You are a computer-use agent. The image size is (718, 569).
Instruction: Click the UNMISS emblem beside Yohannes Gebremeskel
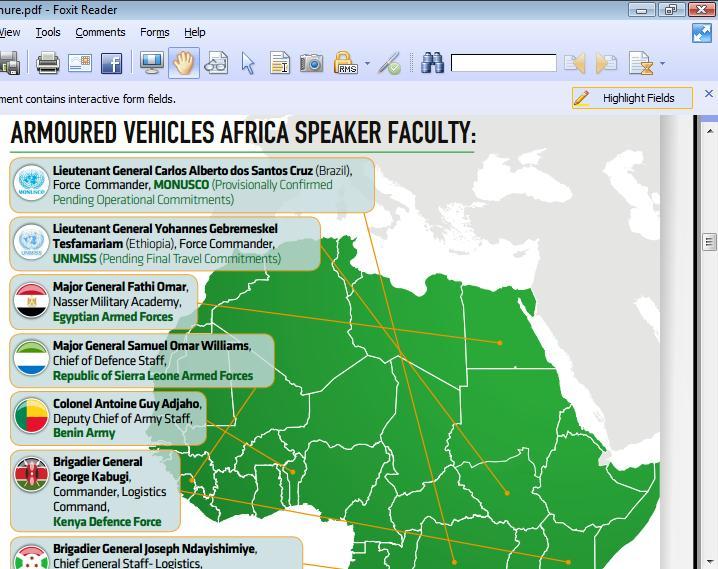(31, 242)
